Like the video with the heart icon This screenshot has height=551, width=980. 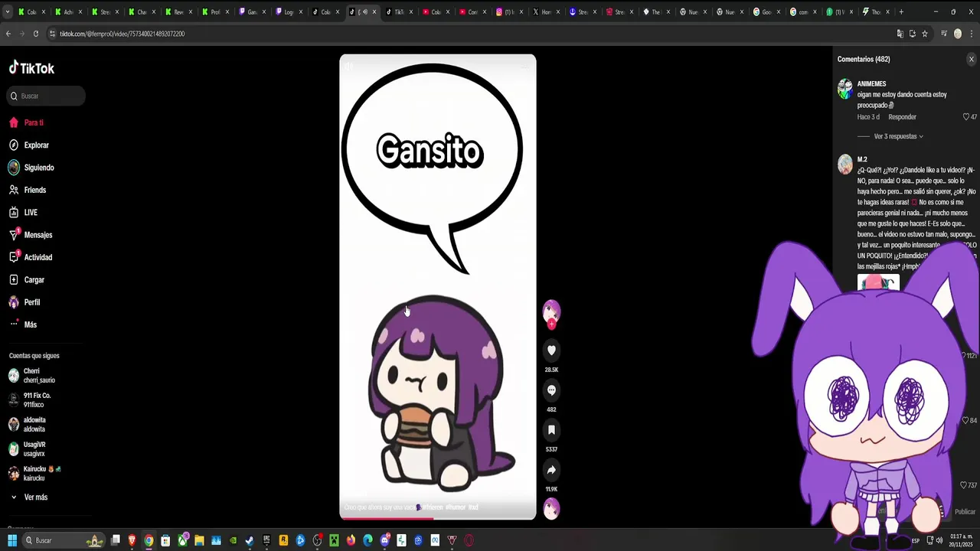coord(551,350)
